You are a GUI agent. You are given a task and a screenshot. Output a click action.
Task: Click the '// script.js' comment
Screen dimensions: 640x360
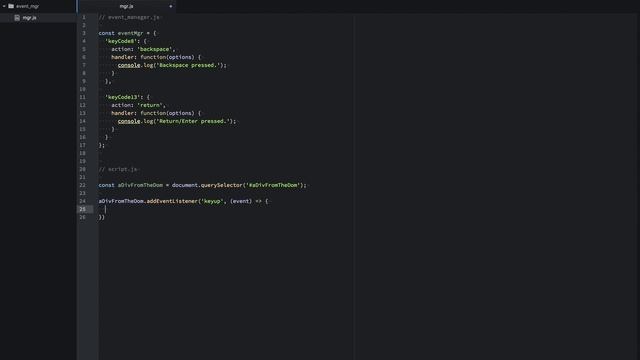pyautogui.click(x=119, y=169)
